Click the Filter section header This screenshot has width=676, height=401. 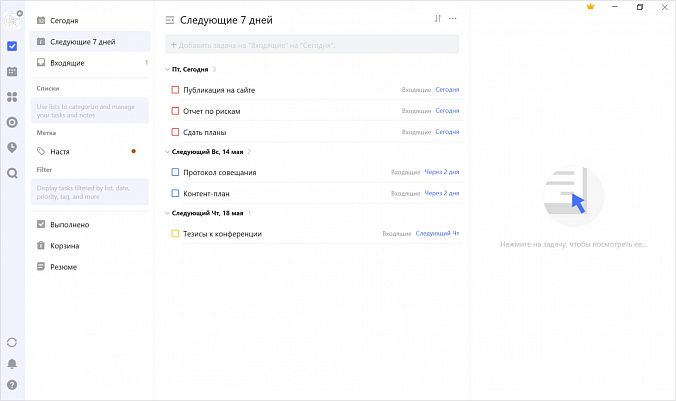pos(44,170)
